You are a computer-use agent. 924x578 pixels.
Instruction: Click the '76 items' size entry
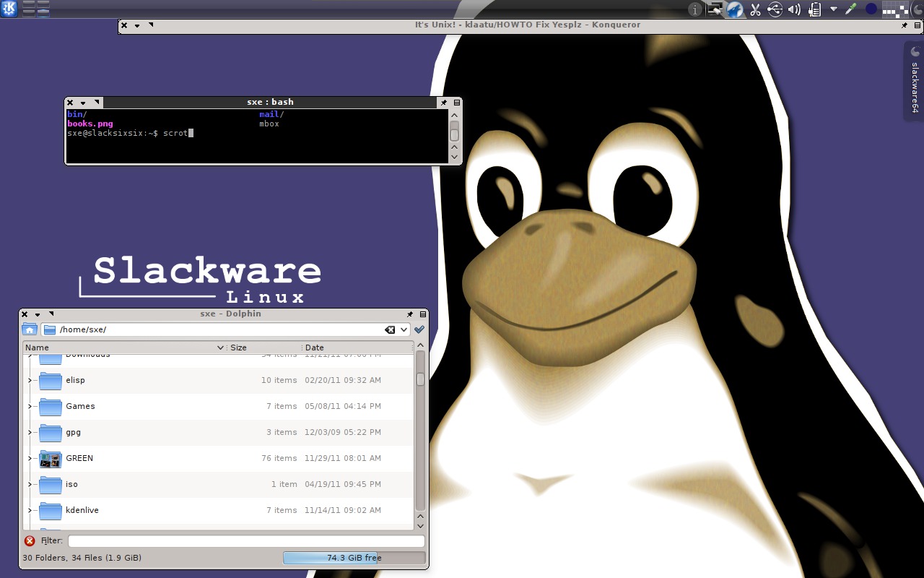(279, 458)
